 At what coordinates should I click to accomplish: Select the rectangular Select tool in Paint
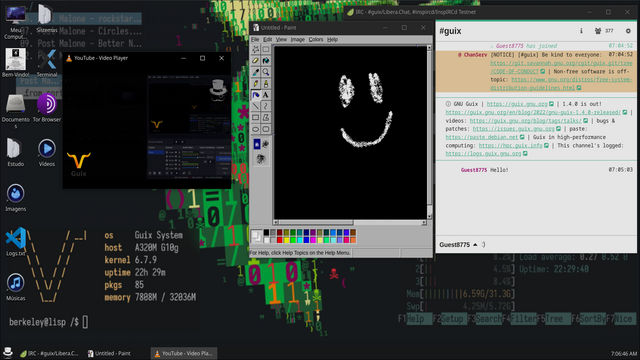pyautogui.click(x=266, y=49)
